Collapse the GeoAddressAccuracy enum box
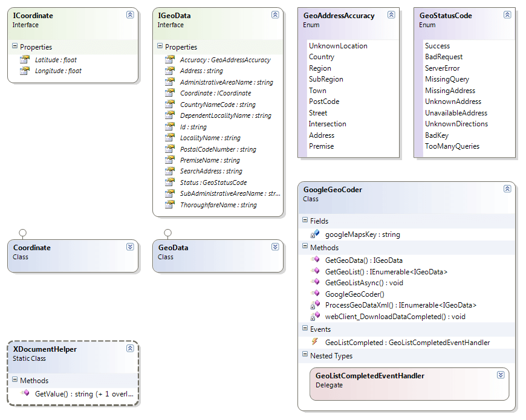526x420 pixels. click(x=391, y=15)
